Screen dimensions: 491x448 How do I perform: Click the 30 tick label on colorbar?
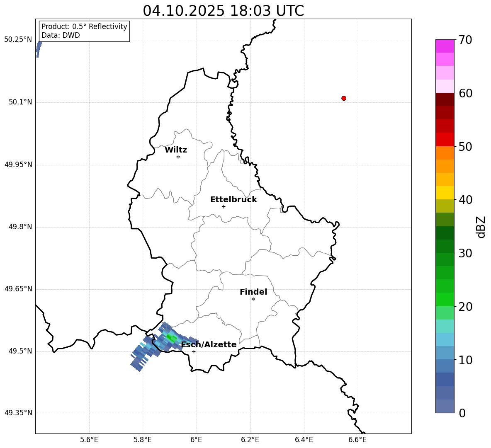click(x=465, y=253)
